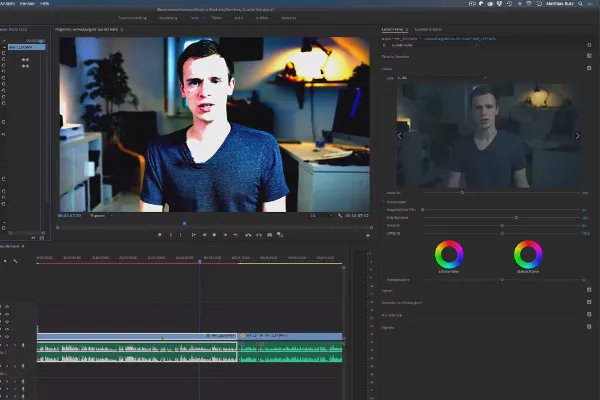This screenshot has width=600, height=400.
Task: Toggle the Kurven section checkbox
Action: [589, 290]
